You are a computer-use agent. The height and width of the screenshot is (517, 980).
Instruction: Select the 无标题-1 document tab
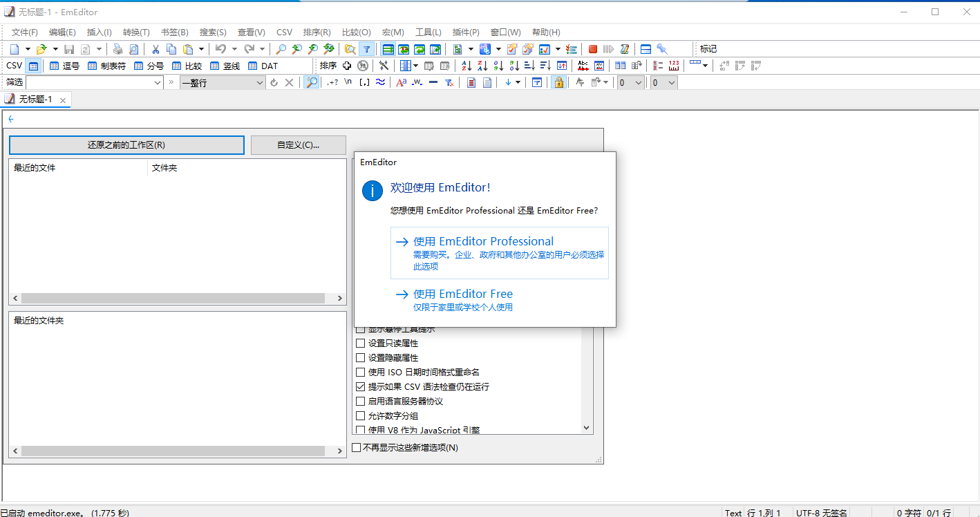click(x=35, y=99)
